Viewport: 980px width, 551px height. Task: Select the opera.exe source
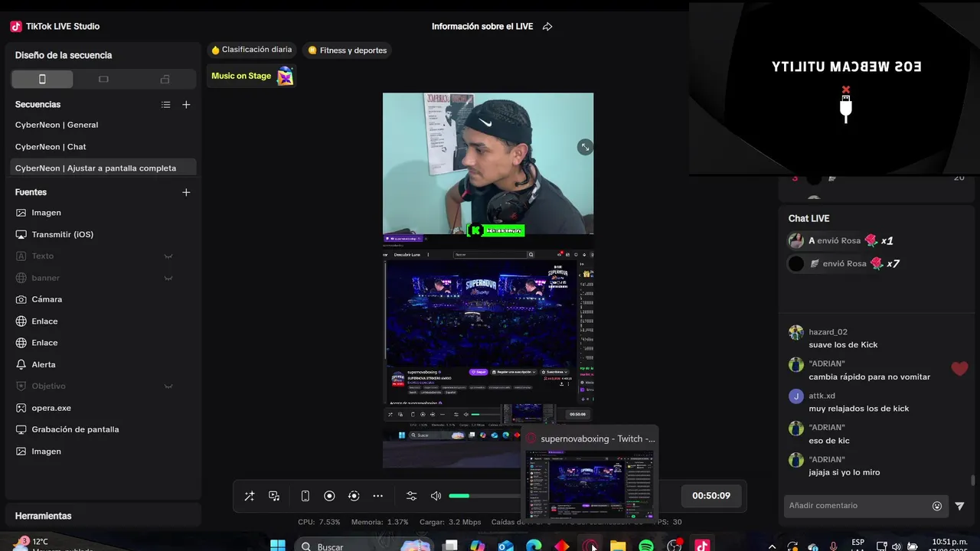coord(103,408)
